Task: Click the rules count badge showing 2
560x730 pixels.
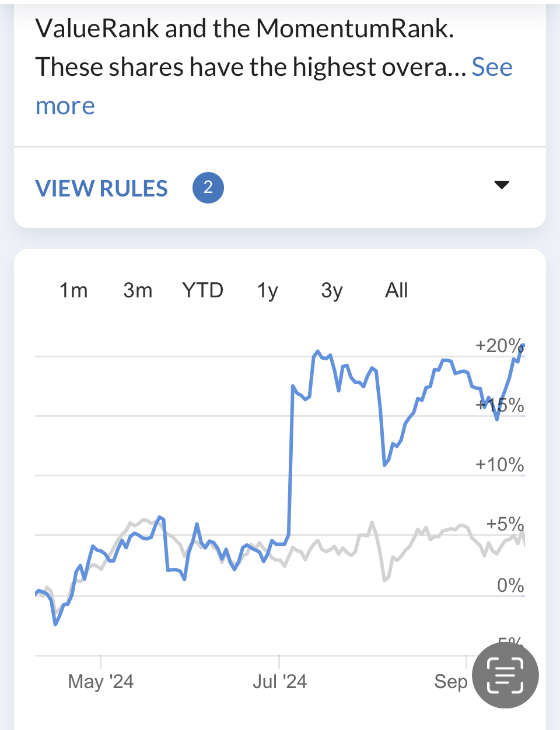Action: [208, 188]
